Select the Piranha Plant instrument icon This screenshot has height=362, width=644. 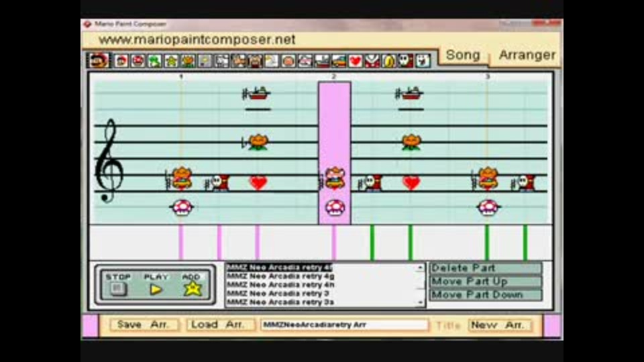click(x=372, y=61)
